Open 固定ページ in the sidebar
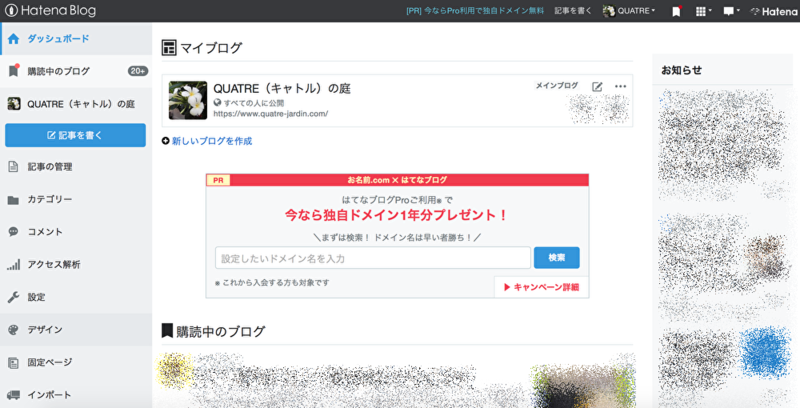Screen dimensions: 800x408 point(76,363)
